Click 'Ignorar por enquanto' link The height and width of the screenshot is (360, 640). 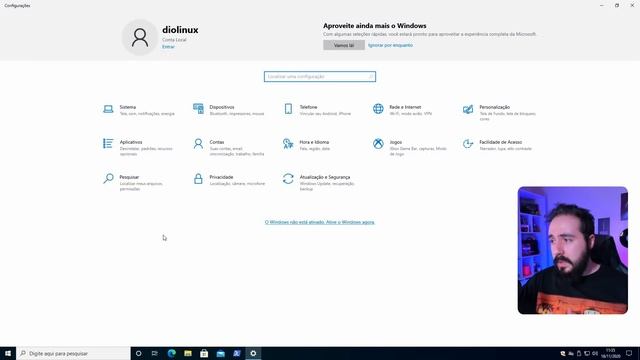[390, 45]
